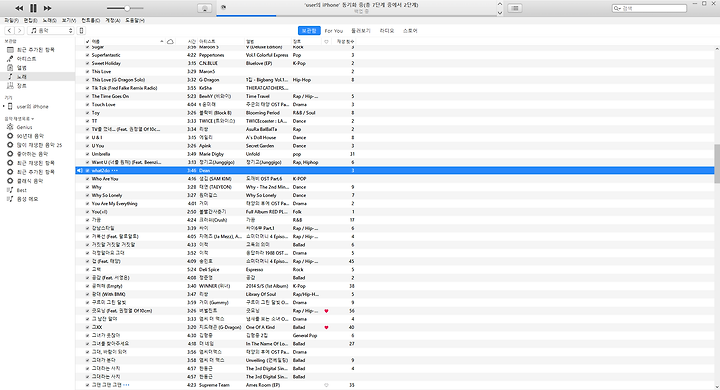Open the 음악 media picker dropdown
The width and height of the screenshot is (720, 390).
51,30
